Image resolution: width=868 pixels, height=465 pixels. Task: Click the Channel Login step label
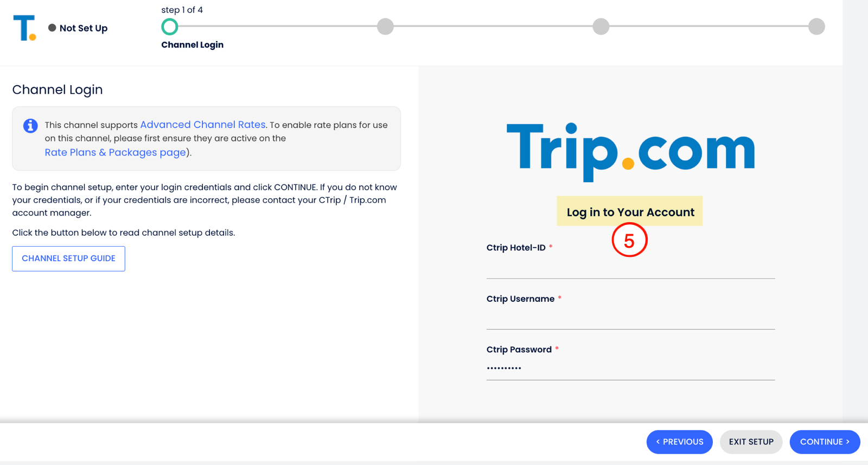[x=192, y=45]
